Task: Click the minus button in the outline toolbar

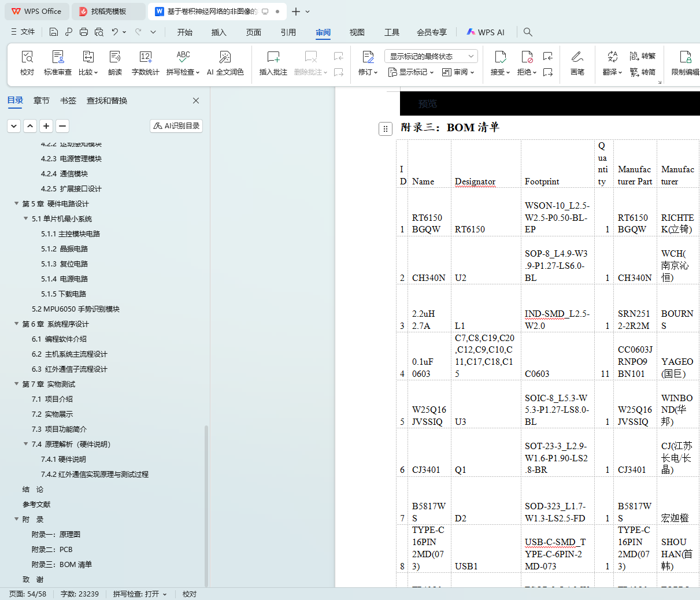Action: tap(62, 126)
